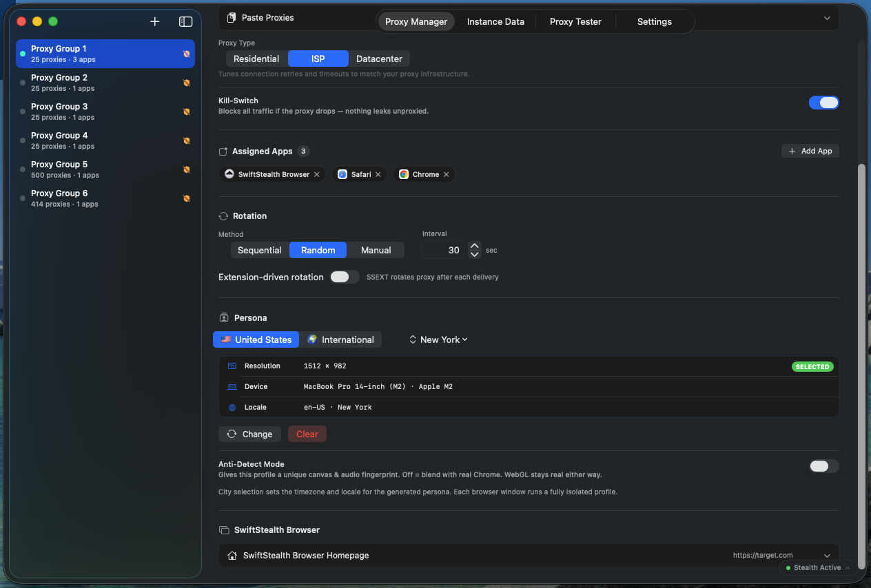Choose Random rotation method
The image size is (871, 588).
pos(318,250)
